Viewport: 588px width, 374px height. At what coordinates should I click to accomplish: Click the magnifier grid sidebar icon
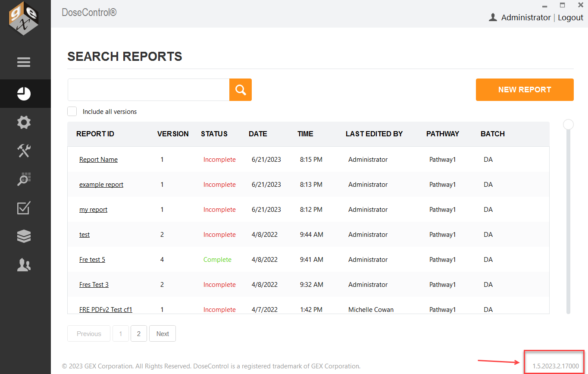24,179
